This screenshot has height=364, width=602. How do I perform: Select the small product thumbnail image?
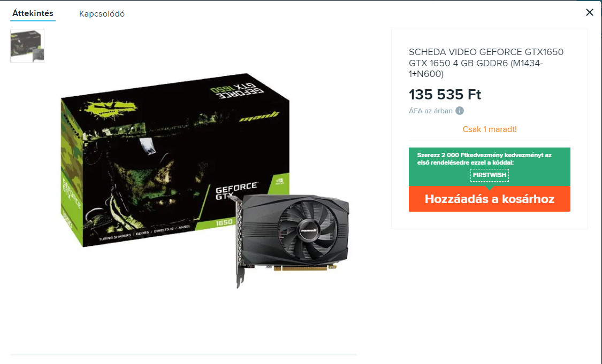27,46
